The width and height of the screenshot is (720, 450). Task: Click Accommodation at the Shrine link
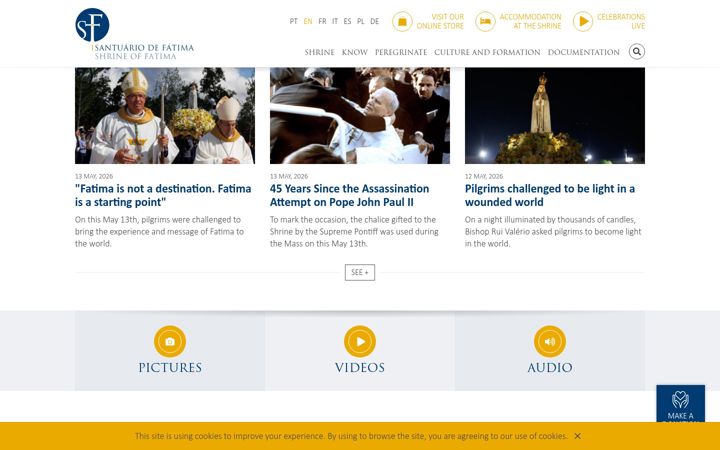530,22
